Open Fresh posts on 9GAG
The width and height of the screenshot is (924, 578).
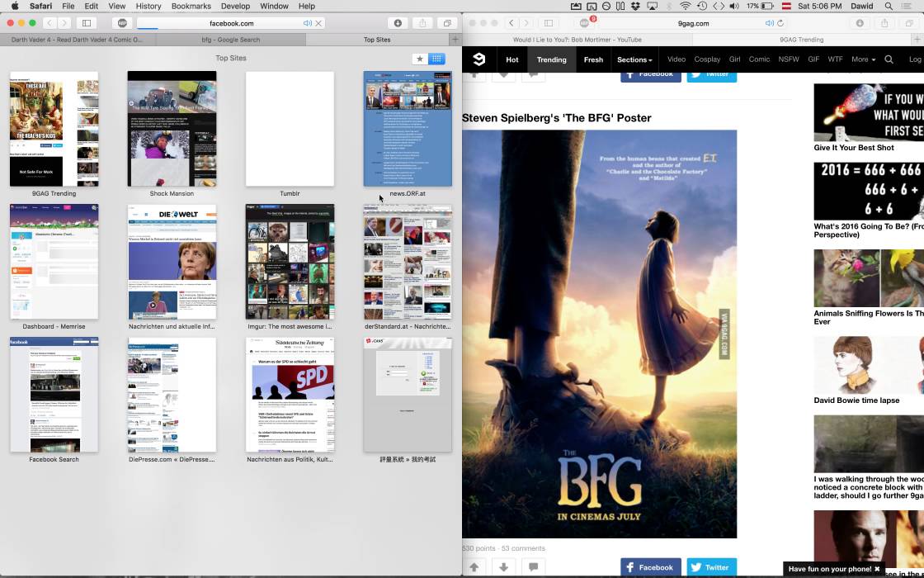[x=593, y=59]
